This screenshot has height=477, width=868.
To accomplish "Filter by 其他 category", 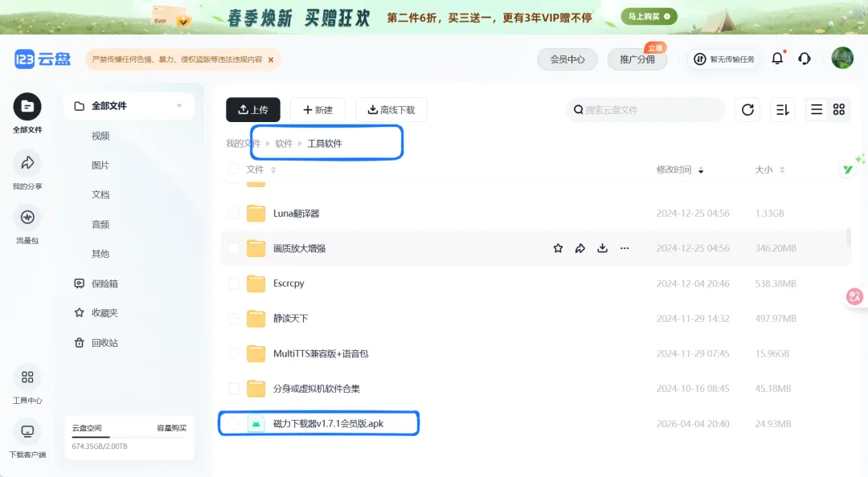I will click(100, 254).
